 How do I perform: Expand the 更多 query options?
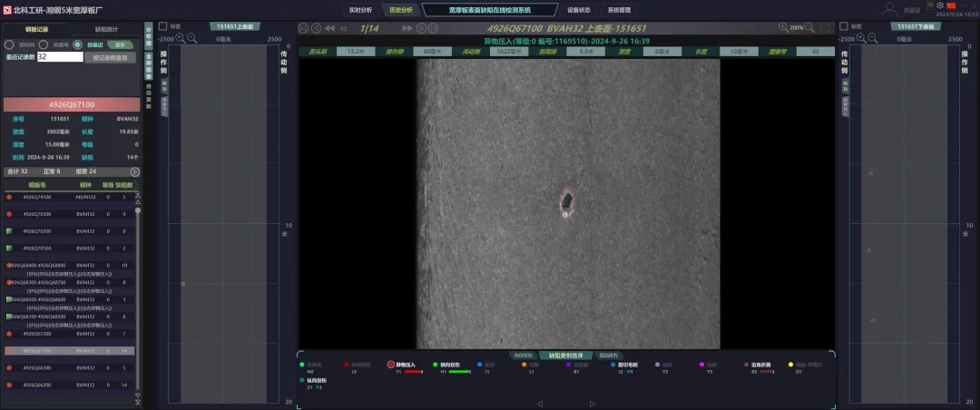(119, 44)
